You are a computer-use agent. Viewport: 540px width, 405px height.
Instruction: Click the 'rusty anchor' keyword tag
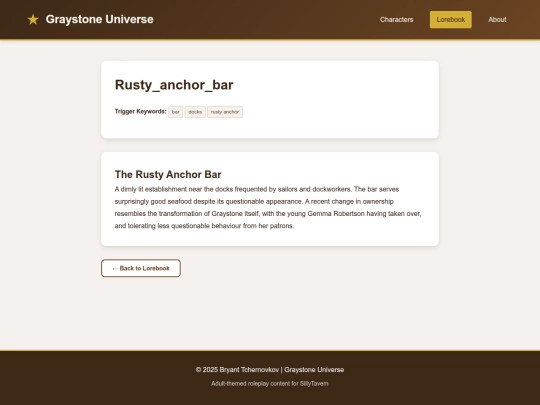pyautogui.click(x=225, y=112)
